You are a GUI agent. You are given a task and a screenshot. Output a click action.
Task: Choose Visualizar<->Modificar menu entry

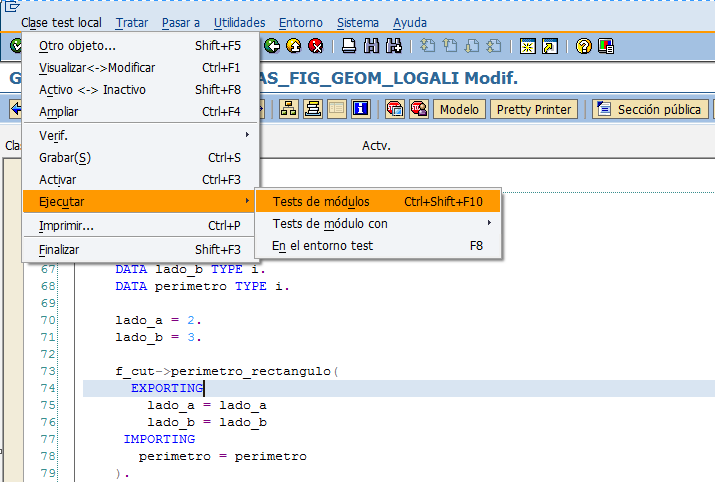pyautogui.click(x=140, y=67)
